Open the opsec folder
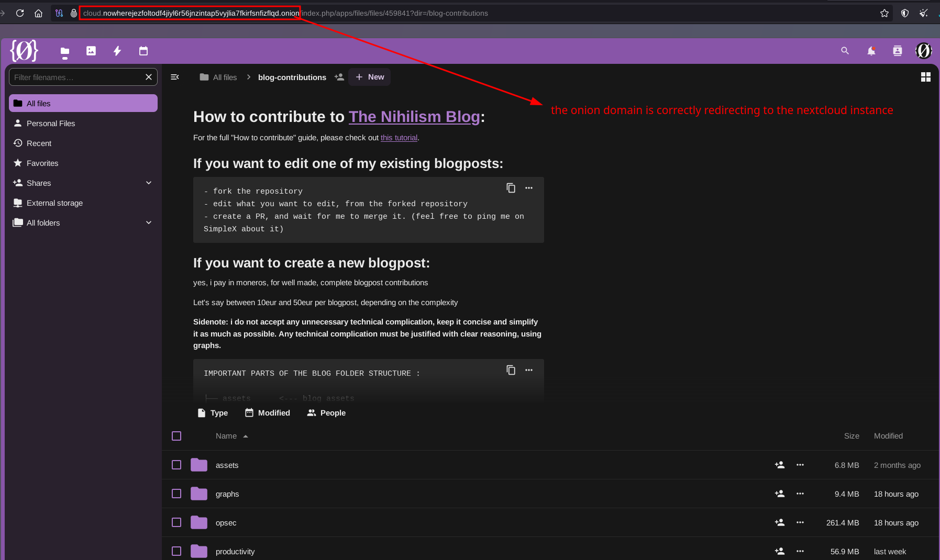Viewport: 940px width, 560px height. point(226,522)
